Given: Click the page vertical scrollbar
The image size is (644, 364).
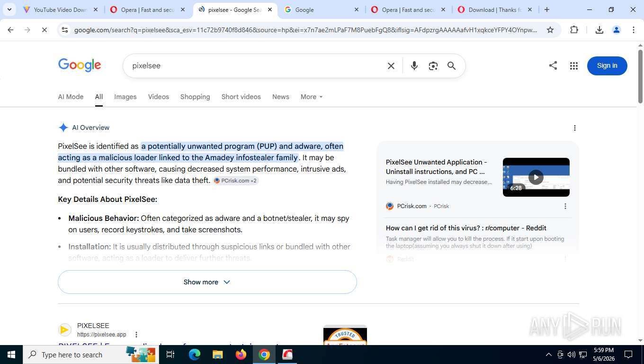Looking at the screenshot, I should click(x=640, y=76).
